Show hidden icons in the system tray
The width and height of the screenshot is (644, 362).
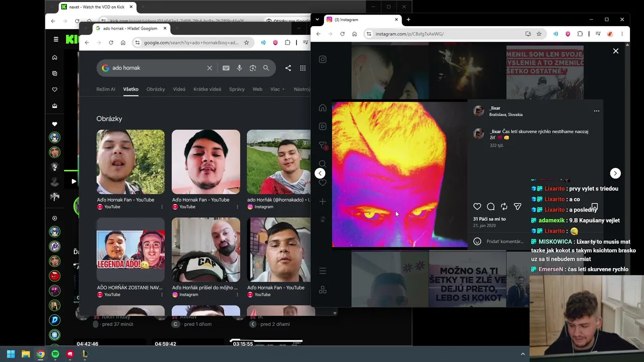coord(523,354)
